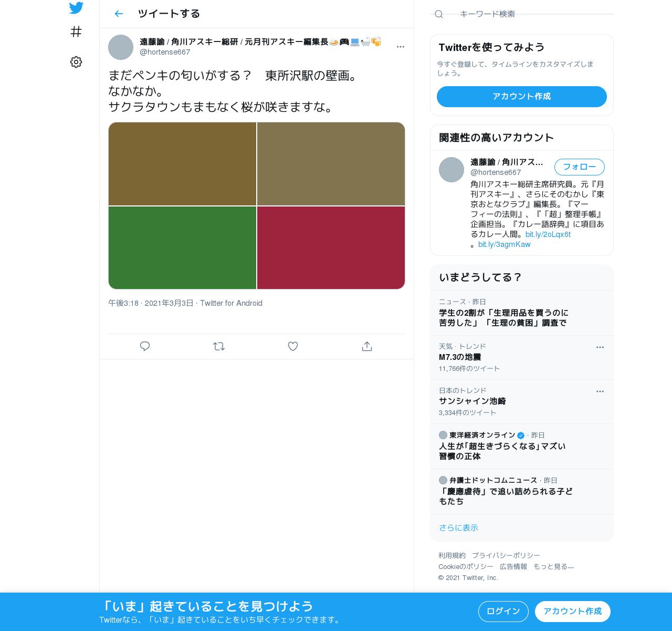Click the retweet icon under tweet
Image resolution: width=672 pixels, height=631 pixels.
pyautogui.click(x=219, y=346)
